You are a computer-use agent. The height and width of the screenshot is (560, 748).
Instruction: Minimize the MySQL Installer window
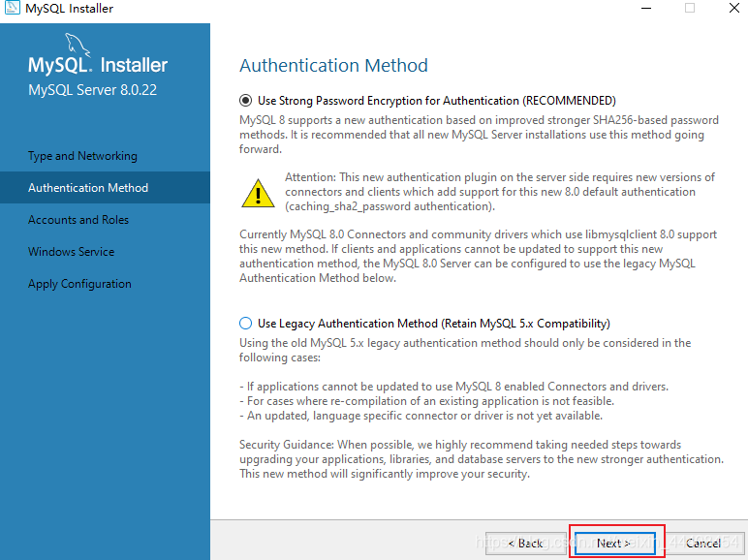[646, 8]
